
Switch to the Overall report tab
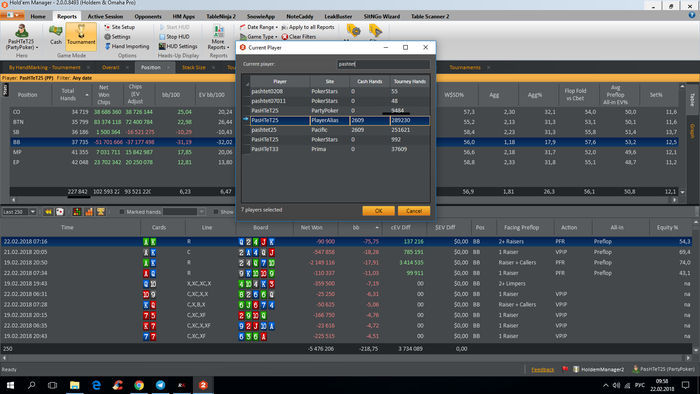(110, 67)
